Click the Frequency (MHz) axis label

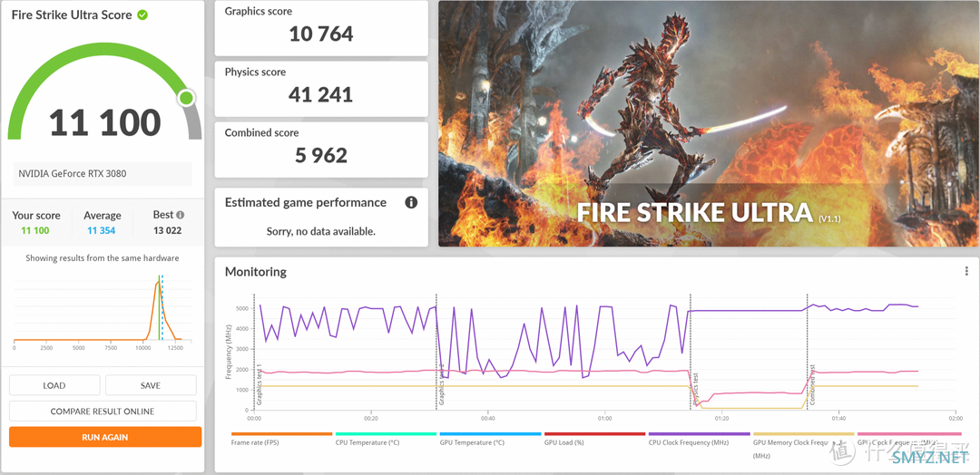229,352
